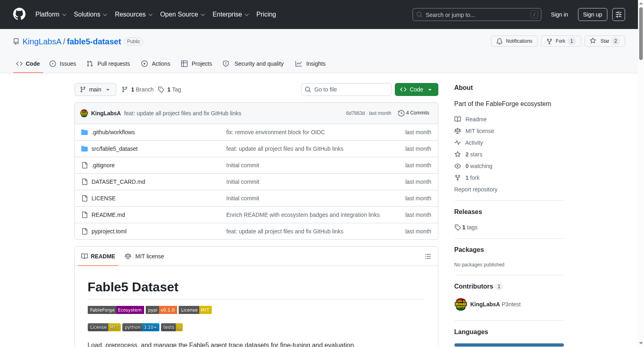View the 4 Commits history link

coord(414,113)
